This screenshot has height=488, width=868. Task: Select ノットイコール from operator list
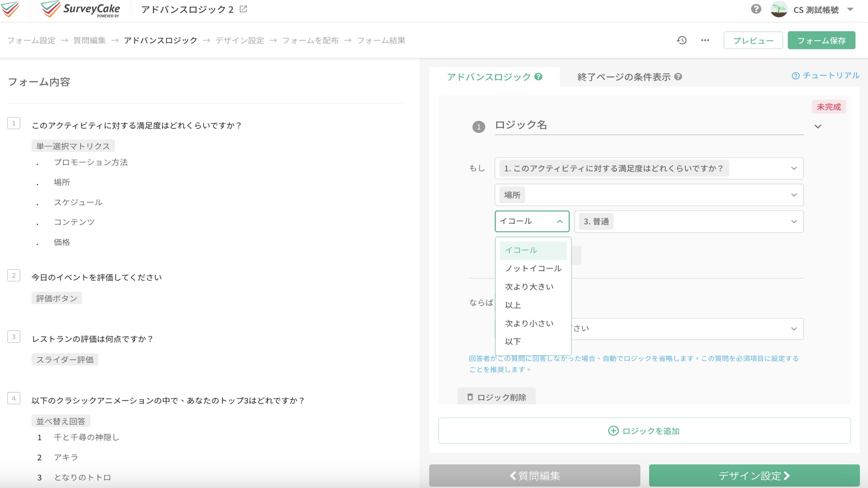tap(533, 268)
